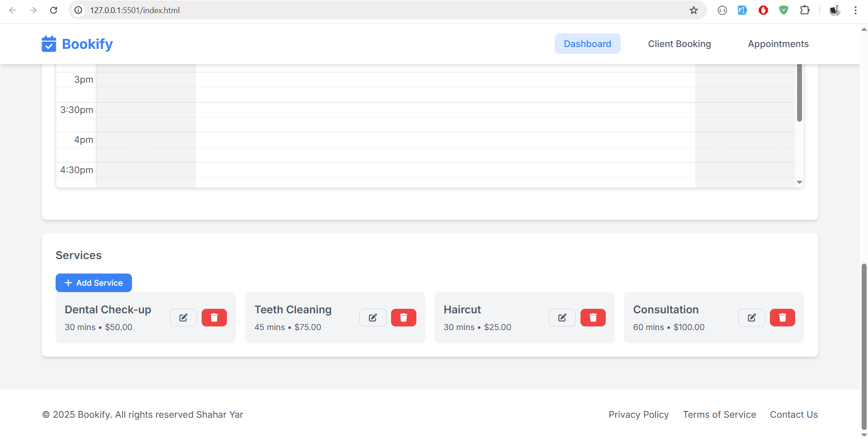
Task: Bookmark this page with the star icon
Action: (x=693, y=10)
